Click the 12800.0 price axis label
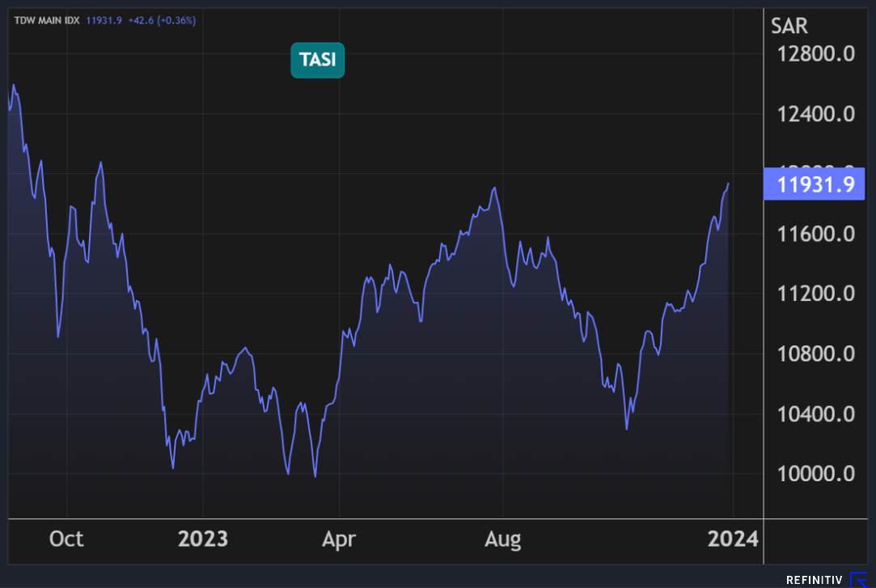This screenshot has width=876, height=588. click(x=815, y=55)
